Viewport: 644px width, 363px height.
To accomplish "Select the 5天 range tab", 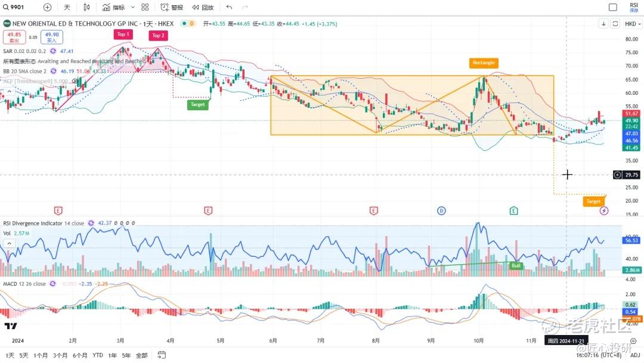I will 24,355.
